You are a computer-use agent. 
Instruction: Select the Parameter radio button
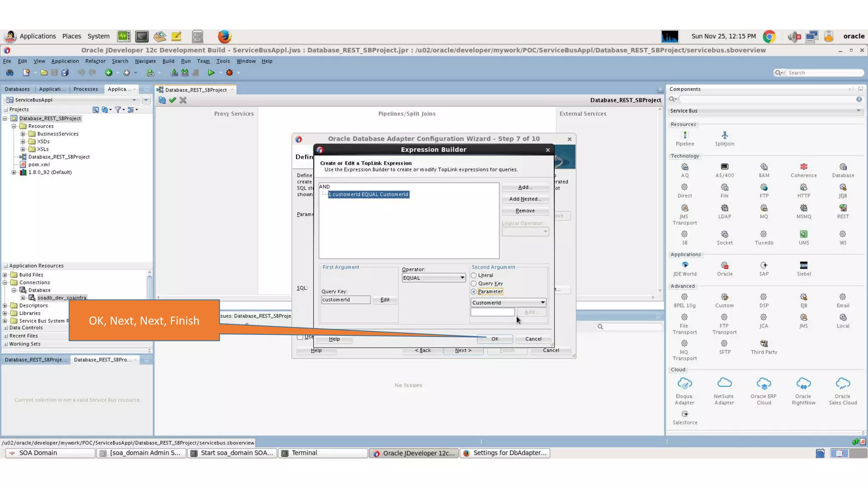(x=474, y=291)
